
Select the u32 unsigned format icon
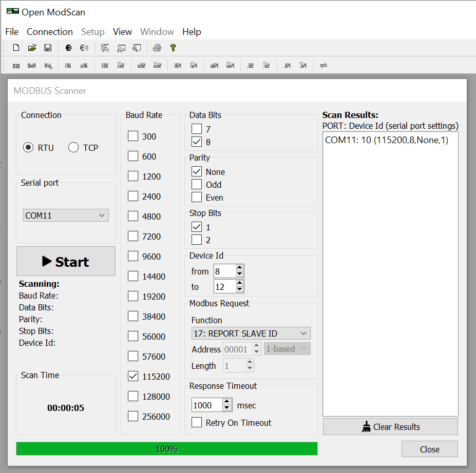pyautogui.click(x=141, y=66)
